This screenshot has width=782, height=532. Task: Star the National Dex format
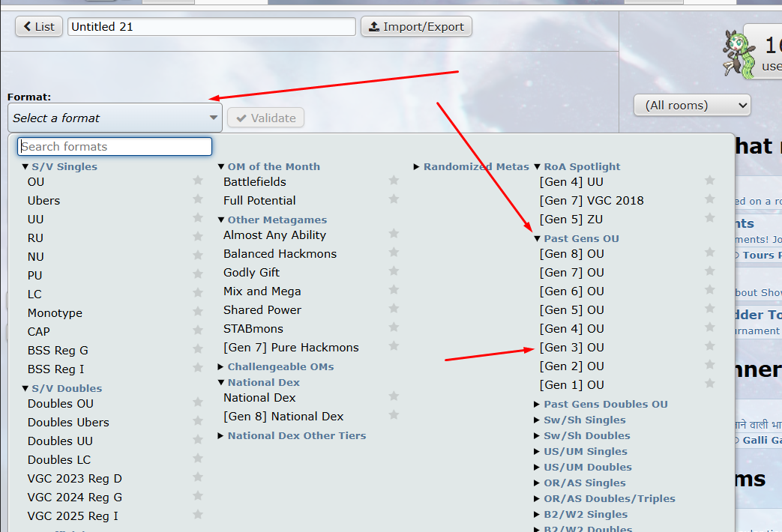(x=394, y=396)
